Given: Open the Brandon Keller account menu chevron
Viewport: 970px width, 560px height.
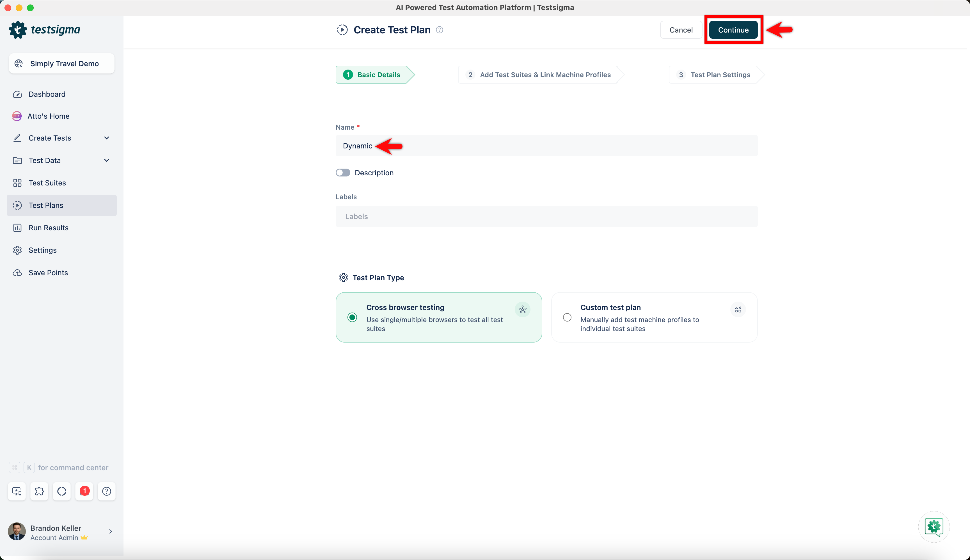Looking at the screenshot, I should 110,532.
